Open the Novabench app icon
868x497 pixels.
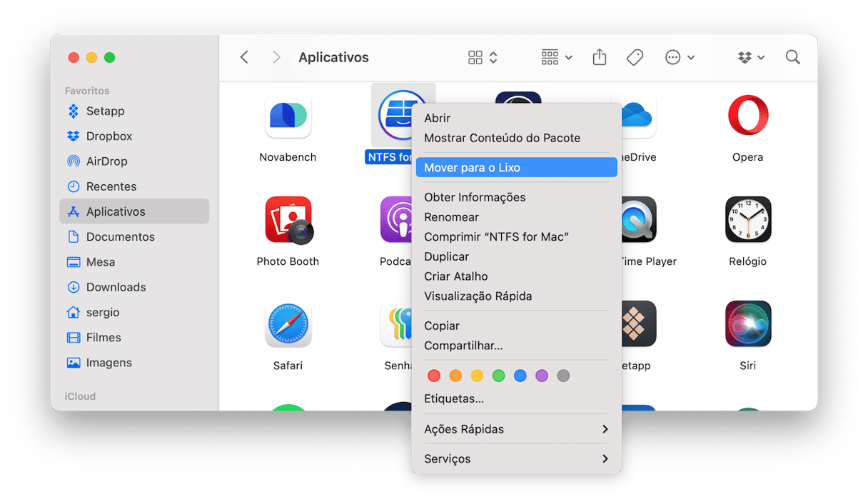tap(288, 116)
